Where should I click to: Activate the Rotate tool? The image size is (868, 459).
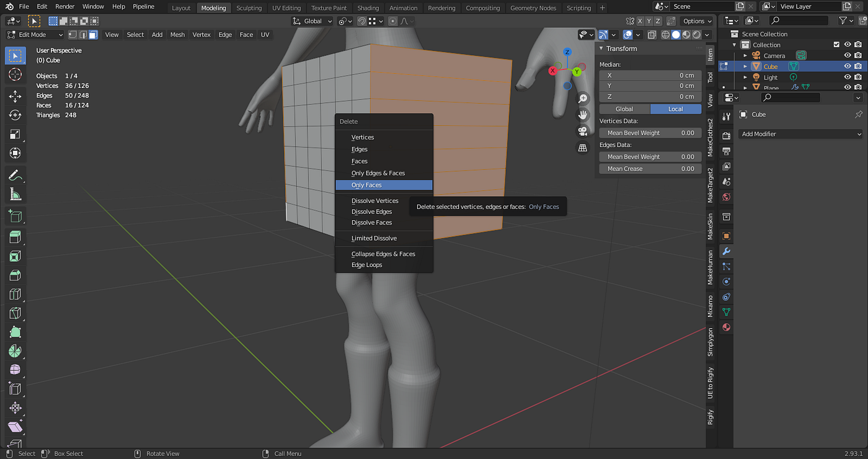(15, 115)
